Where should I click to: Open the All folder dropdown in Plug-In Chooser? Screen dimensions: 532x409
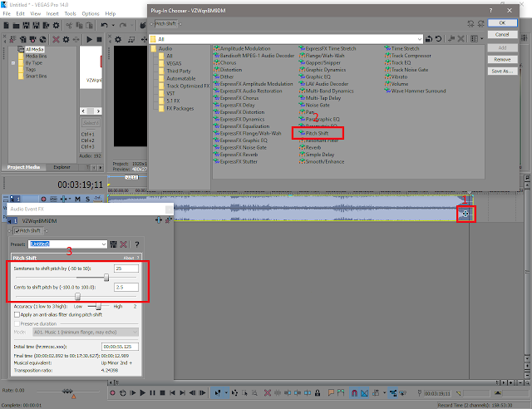coord(420,39)
